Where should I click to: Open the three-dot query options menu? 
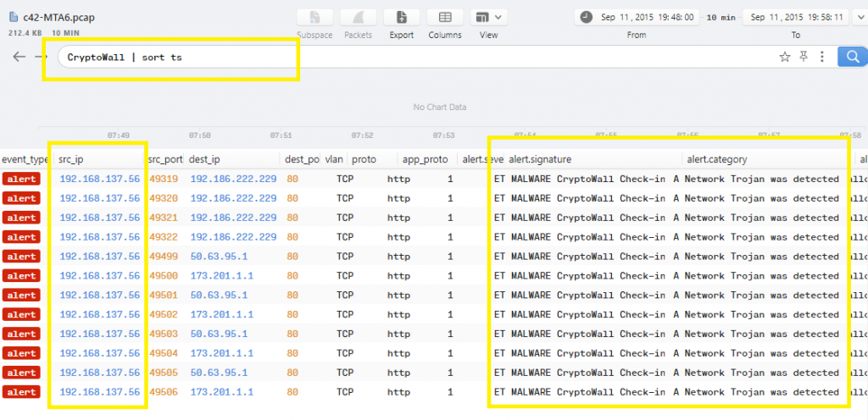coord(822,57)
